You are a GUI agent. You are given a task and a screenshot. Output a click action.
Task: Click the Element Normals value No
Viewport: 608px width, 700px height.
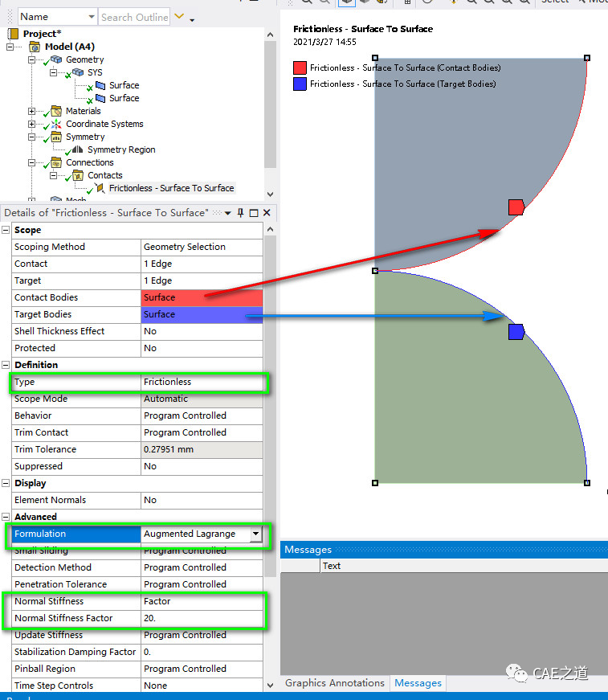(202, 500)
